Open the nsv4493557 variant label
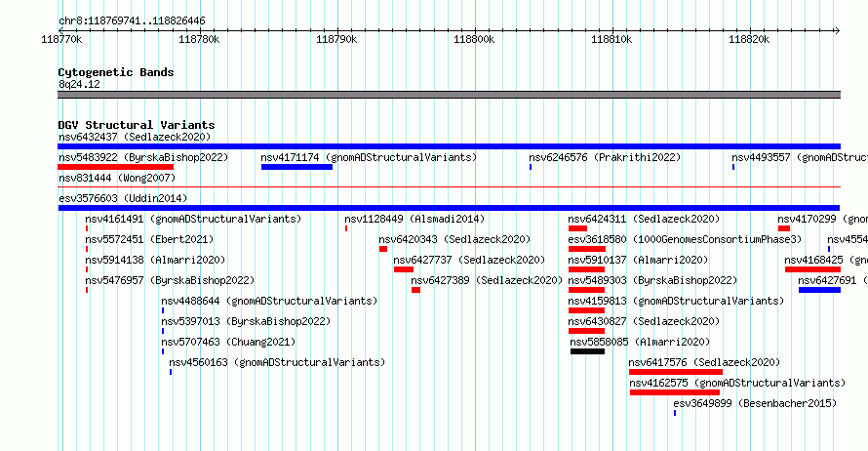This screenshot has width=868, height=451. [x=800, y=157]
